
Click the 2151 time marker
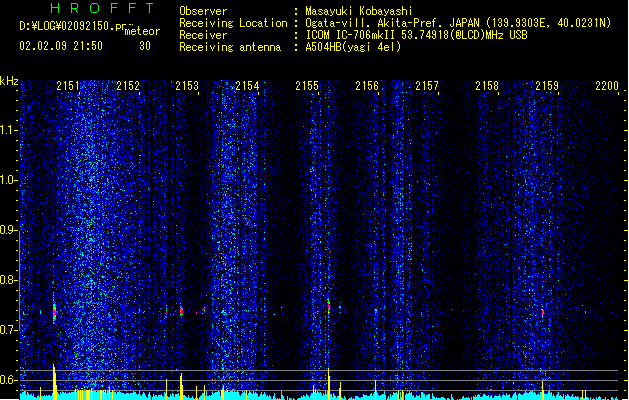(x=68, y=85)
